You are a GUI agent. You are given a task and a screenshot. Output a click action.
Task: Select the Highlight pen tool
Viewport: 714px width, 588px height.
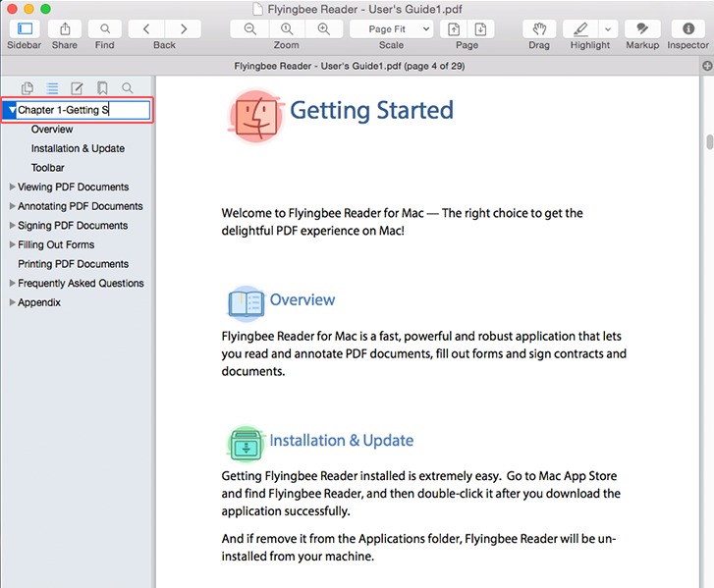pos(580,29)
